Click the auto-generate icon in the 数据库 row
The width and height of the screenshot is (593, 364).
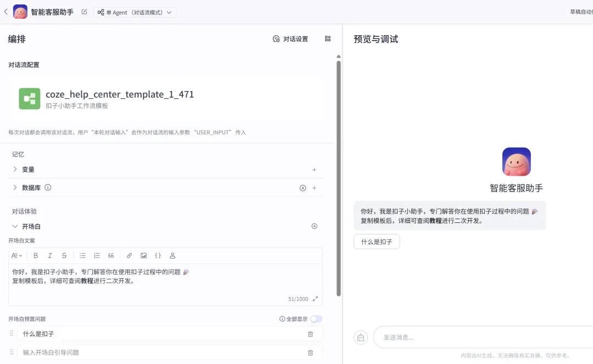pos(303,188)
